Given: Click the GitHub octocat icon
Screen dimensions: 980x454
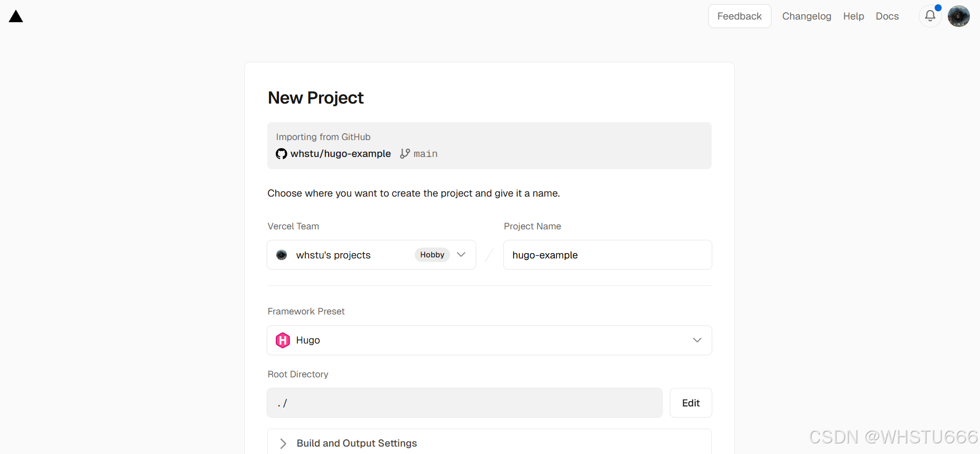Looking at the screenshot, I should point(282,154).
